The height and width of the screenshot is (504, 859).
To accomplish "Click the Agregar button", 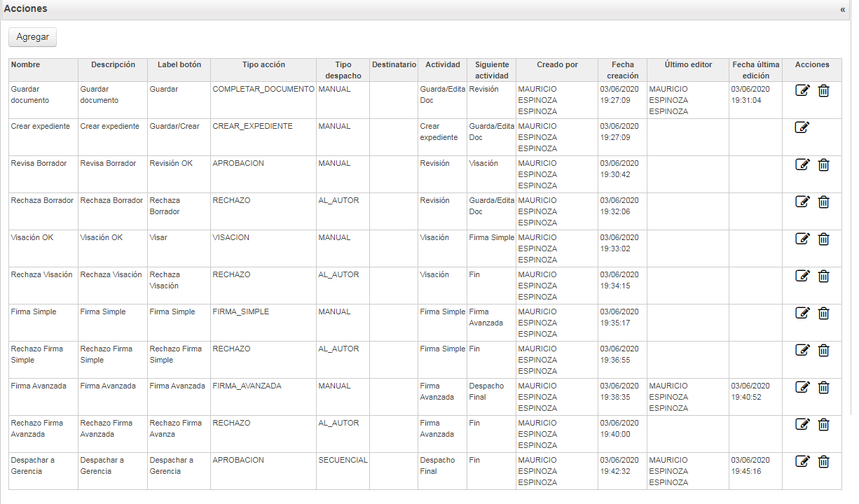I will [32, 37].
